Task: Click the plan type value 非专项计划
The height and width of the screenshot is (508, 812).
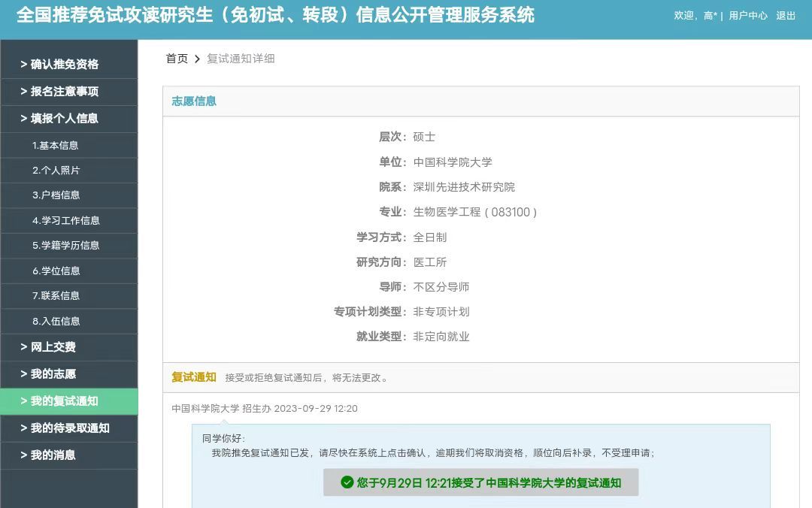Action: tap(441, 312)
